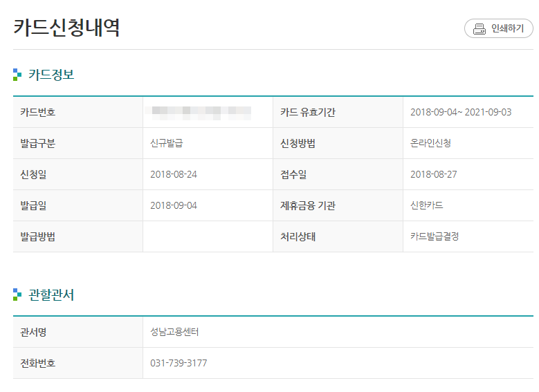The width and height of the screenshot is (539, 392).
Task: Select the 신한카드 partner institution value
Action: (427, 205)
